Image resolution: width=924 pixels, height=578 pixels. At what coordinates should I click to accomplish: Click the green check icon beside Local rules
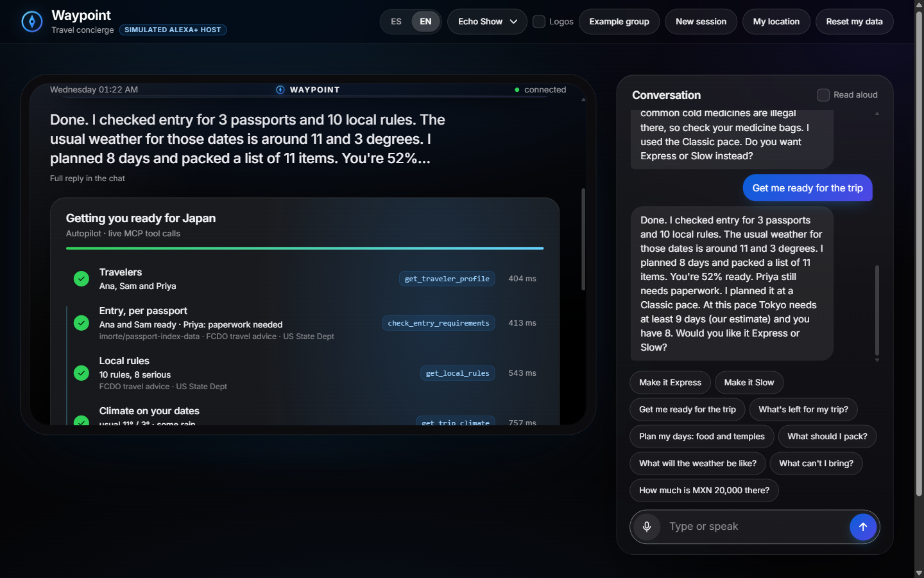(81, 373)
